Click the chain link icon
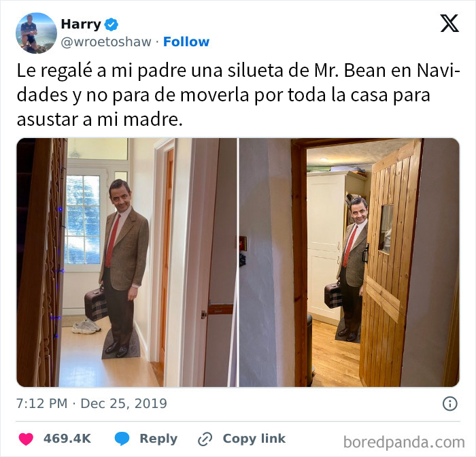Image resolution: width=476 pixels, height=457 pixels. [205, 439]
